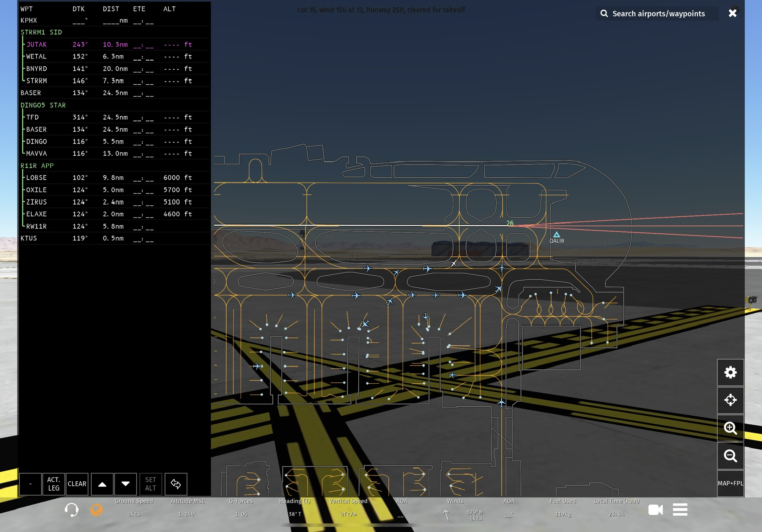
Task: Expand the R11R APP section
Action: (x=37, y=165)
